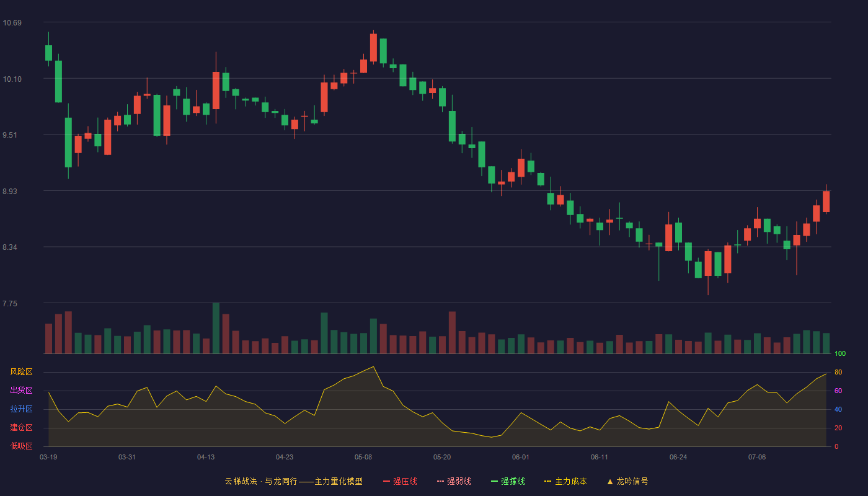Toggle the 强压线 legend entry
Image resolution: width=868 pixels, height=496 pixels.
tap(400, 481)
